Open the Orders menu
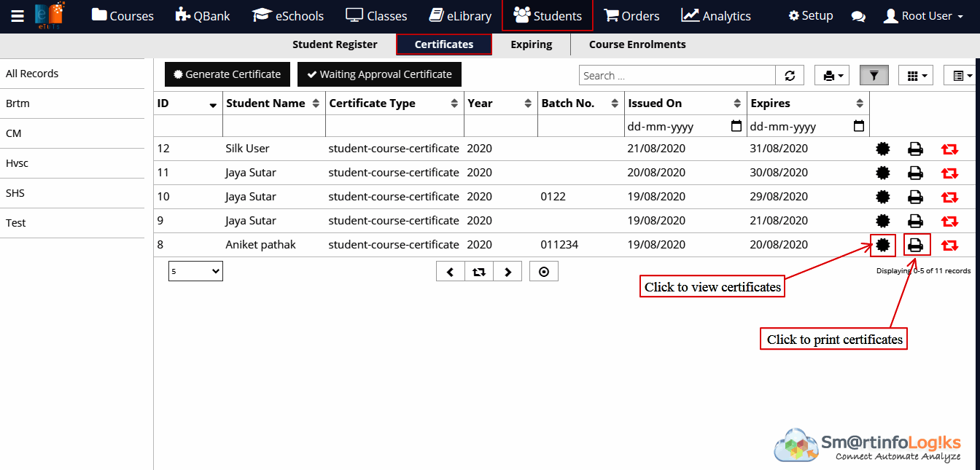The width and height of the screenshot is (980, 470). click(631, 16)
